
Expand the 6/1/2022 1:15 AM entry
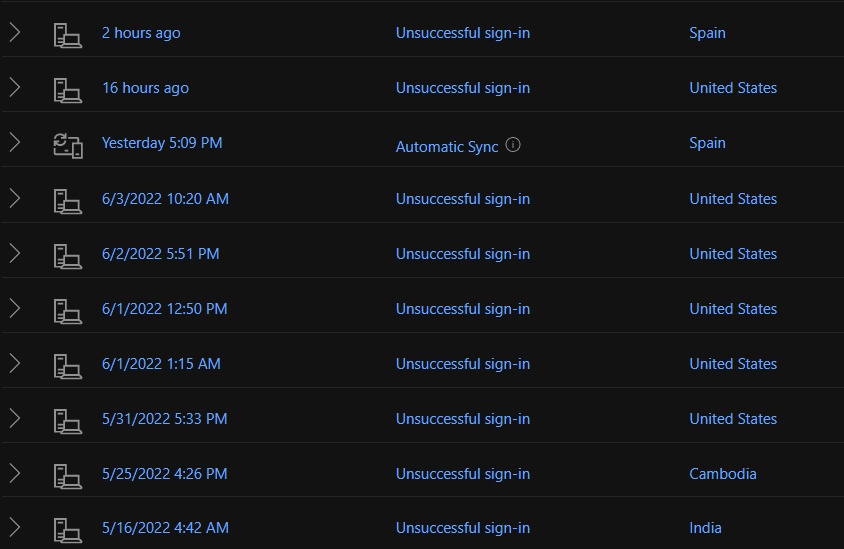pyautogui.click(x=15, y=363)
